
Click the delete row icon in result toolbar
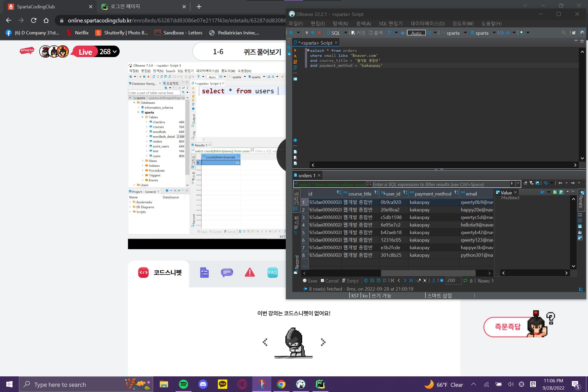385,281
